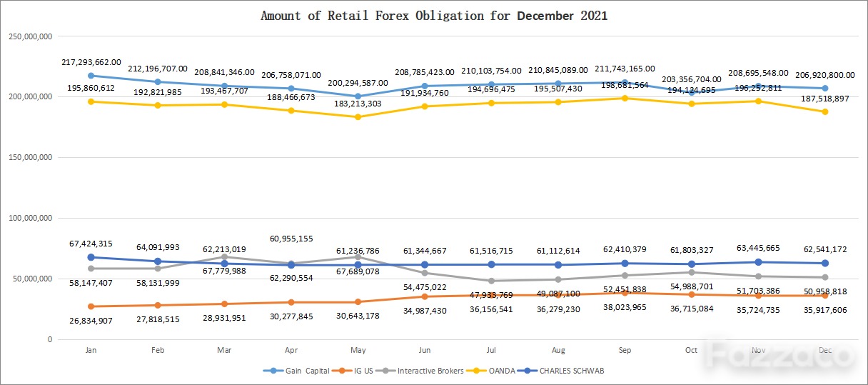
Task: Click data label 208,841,346.00
Action: click(225, 73)
